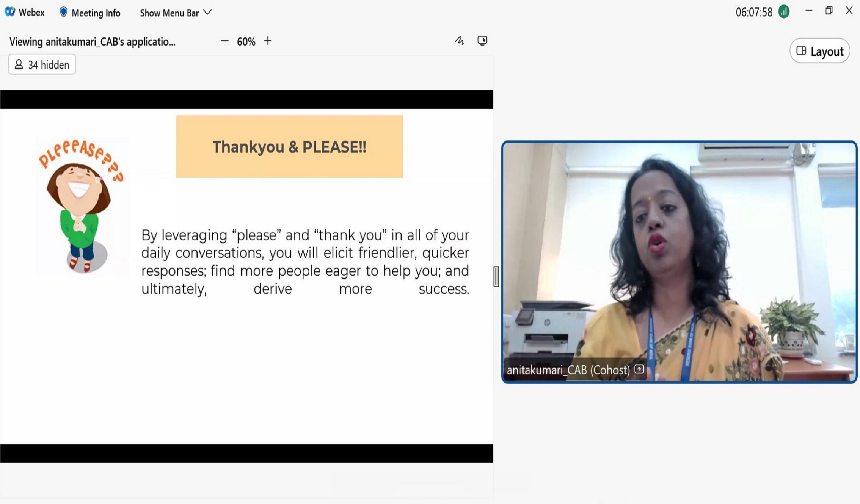Image resolution: width=860 pixels, height=504 pixels.
Task: Click the 60% zoom level value
Action: (246, 42)
